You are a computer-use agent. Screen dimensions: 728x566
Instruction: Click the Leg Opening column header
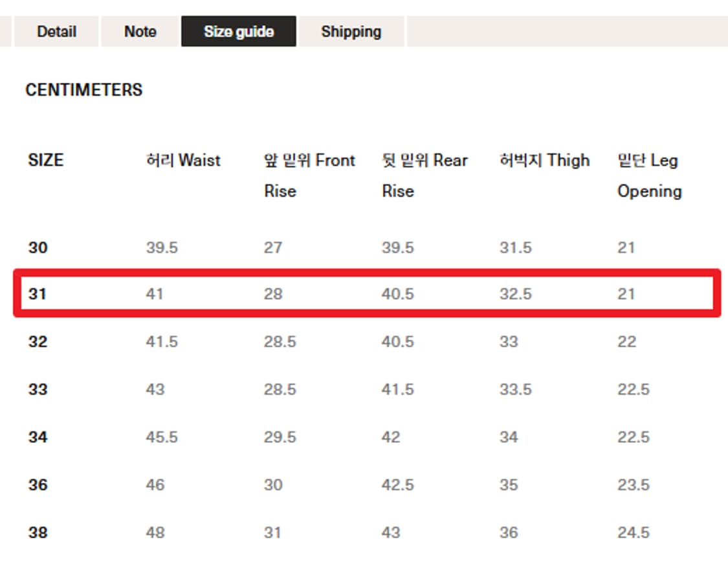[650, 175]
